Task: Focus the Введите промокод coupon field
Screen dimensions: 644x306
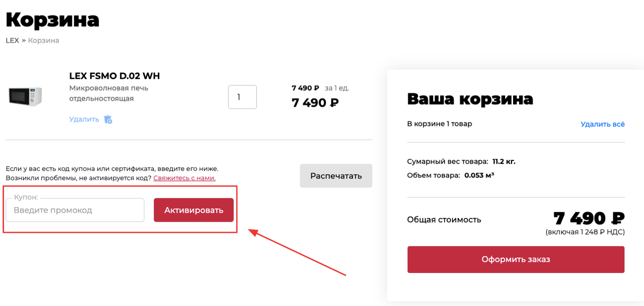Action: click(75, 210)
